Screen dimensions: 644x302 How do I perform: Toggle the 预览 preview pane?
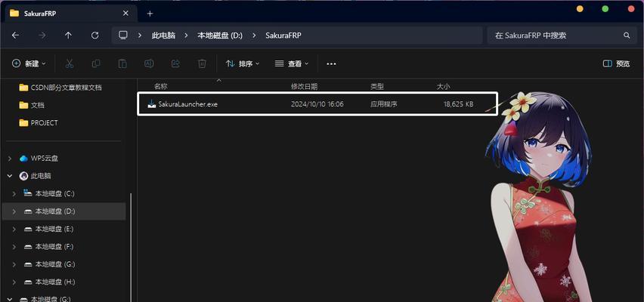click(616, 63)
